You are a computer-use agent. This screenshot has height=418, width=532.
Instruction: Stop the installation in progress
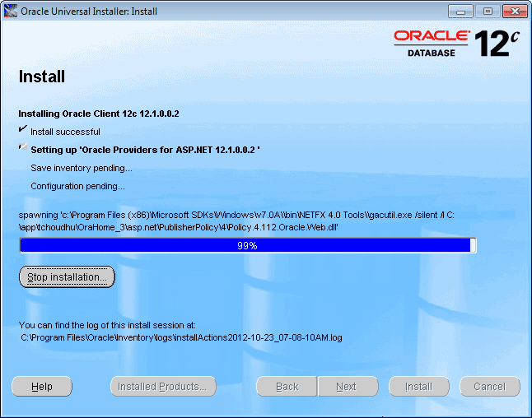(x=68, y=277)
